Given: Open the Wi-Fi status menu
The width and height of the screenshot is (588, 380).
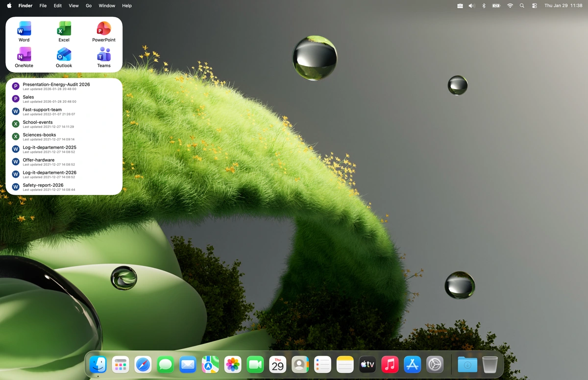Looking at the screenshot, I should tap(510, 5).
